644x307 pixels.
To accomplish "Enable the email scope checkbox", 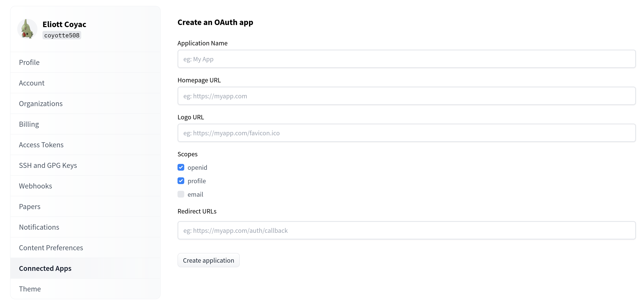I will click(181, 194).
